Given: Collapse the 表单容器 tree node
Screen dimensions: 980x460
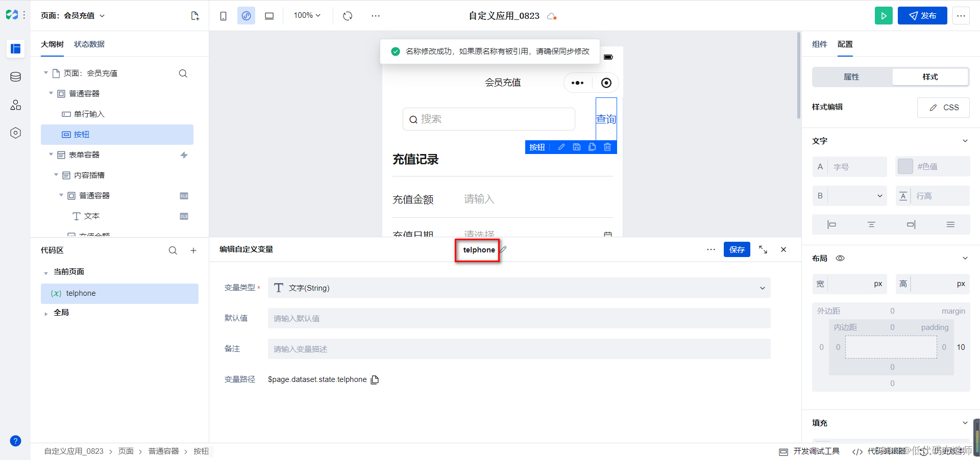Looking at the screenshot, I should tap(51, 155).
